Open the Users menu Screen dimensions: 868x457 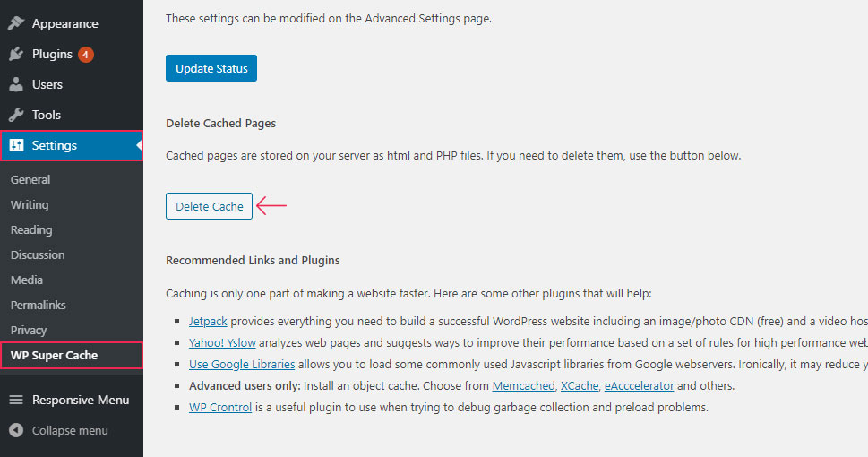coord(72,84)
